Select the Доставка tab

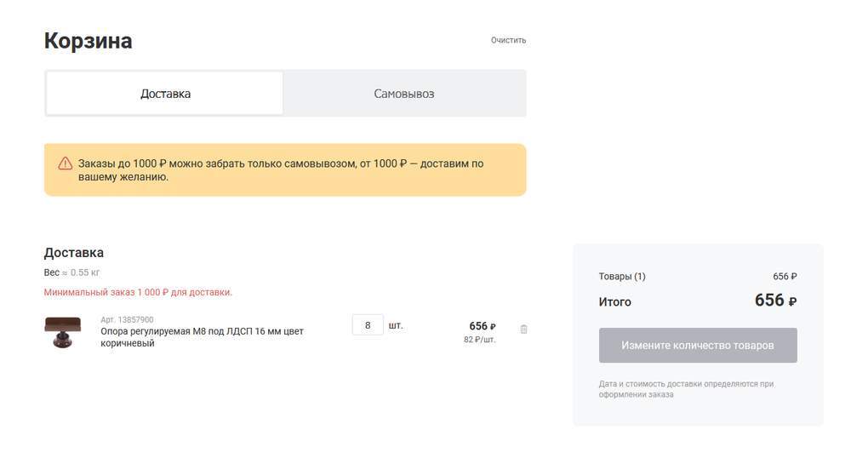[x=165, y=94]
